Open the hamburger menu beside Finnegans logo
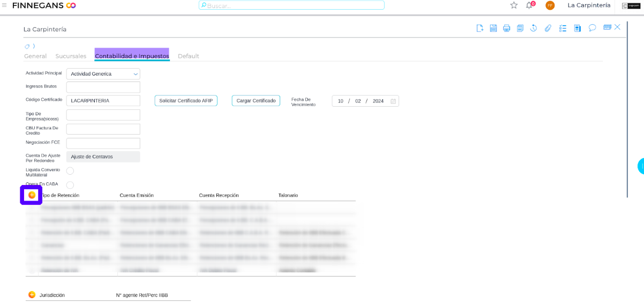Screen dimensions: 644x304 click(4, 5)
